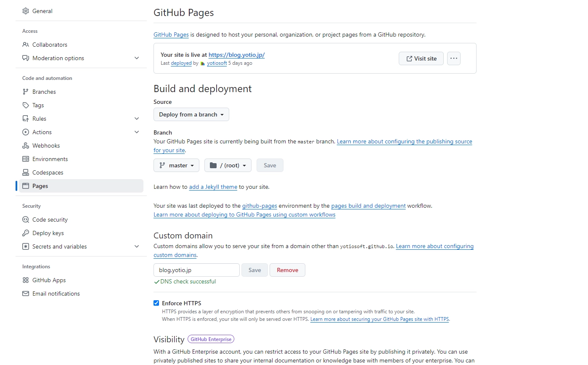The width and height of the screenshot is (588, 365).
Task: Click the General gear icon
Action: 26,11
